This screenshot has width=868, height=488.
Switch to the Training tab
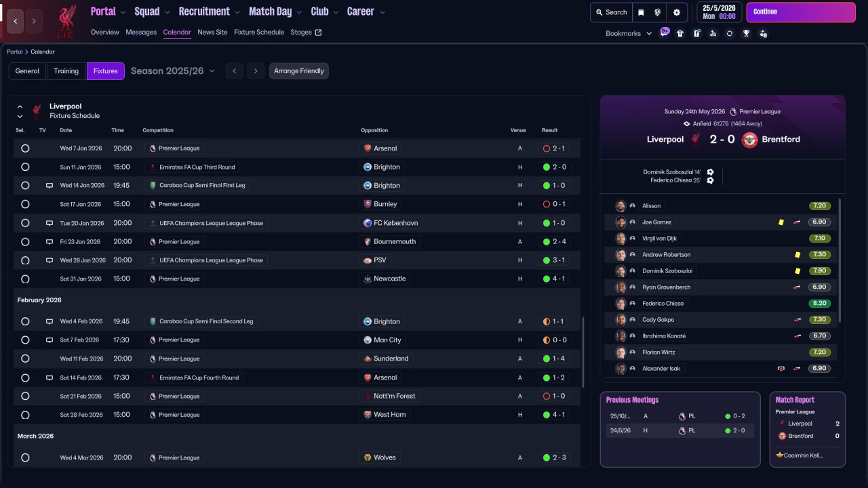(x=66, y=71)
